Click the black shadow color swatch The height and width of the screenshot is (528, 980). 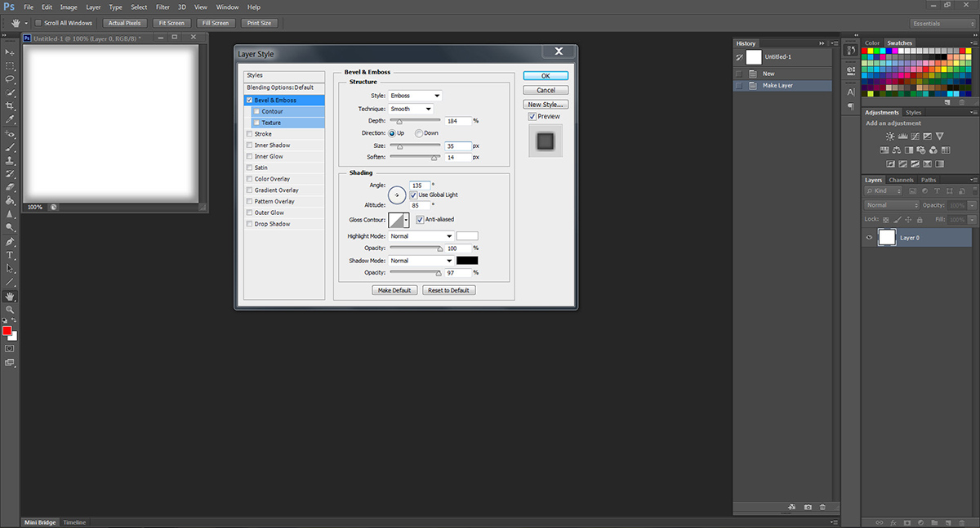coord(467,261)
